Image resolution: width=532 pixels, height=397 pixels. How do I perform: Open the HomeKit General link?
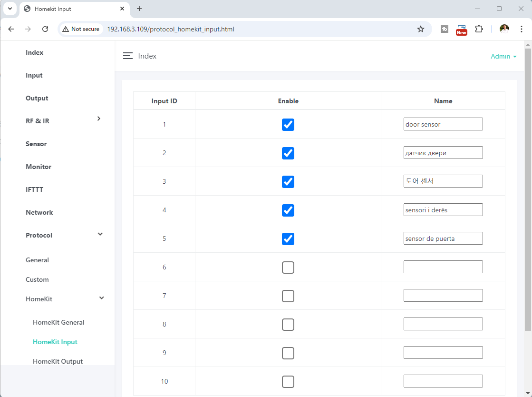pos(58,322)
